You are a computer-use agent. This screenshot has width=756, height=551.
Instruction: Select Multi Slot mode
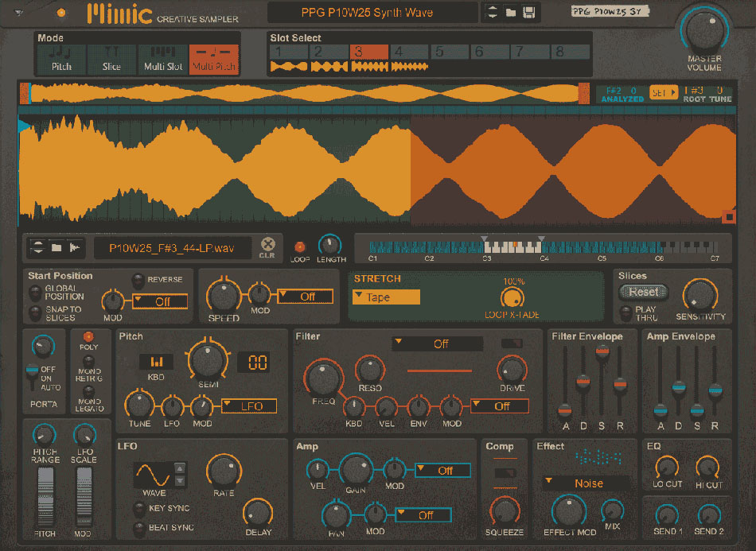pyautogui.click(x=163, y=60)
